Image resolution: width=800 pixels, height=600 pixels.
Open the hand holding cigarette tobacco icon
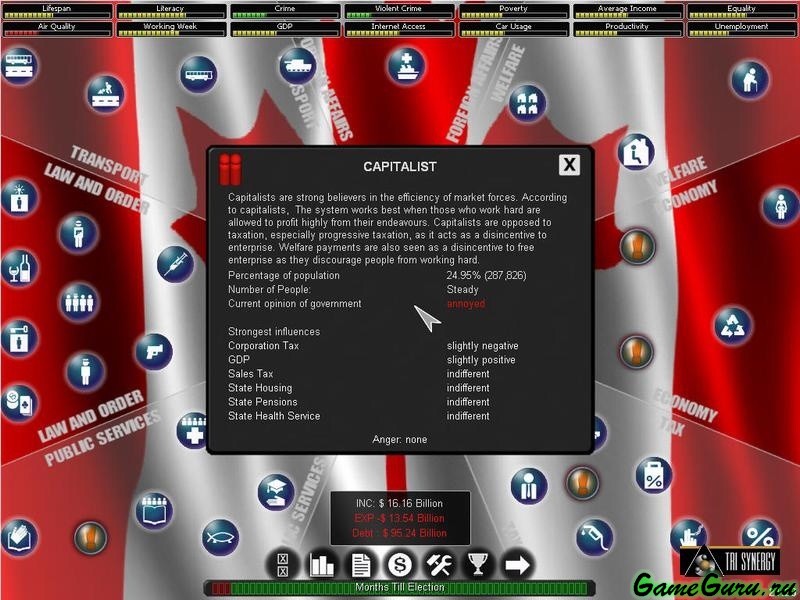[688, 536]
